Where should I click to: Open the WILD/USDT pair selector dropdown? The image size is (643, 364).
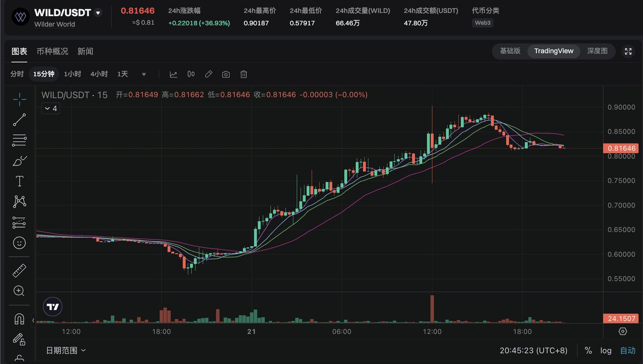tap(98, 13)
